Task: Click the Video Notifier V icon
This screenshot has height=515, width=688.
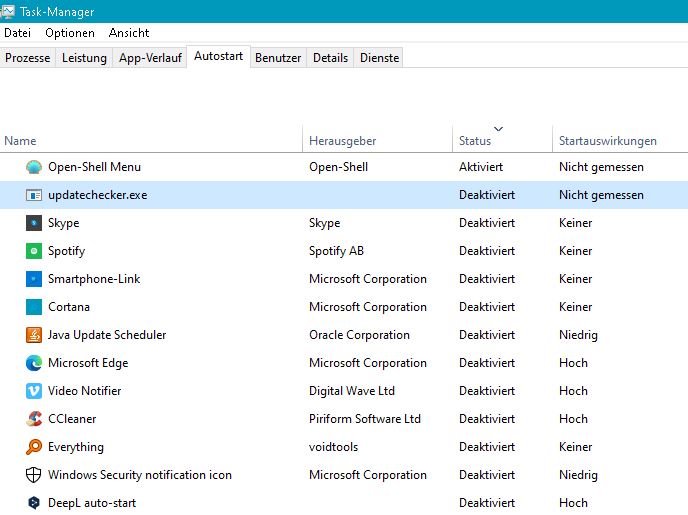Action: click(x=34, y=391)
